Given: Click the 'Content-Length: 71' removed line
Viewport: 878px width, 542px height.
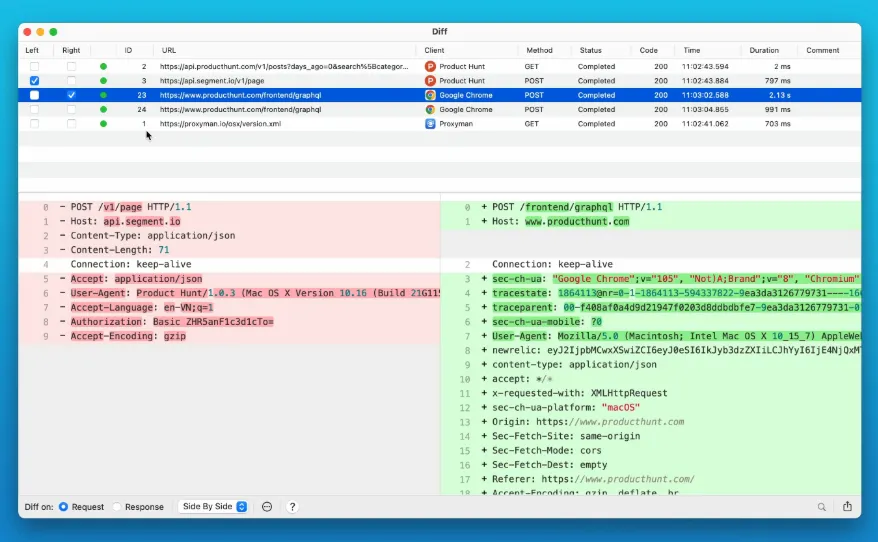Looking at the screenshot, I should [x=230, y=250].
